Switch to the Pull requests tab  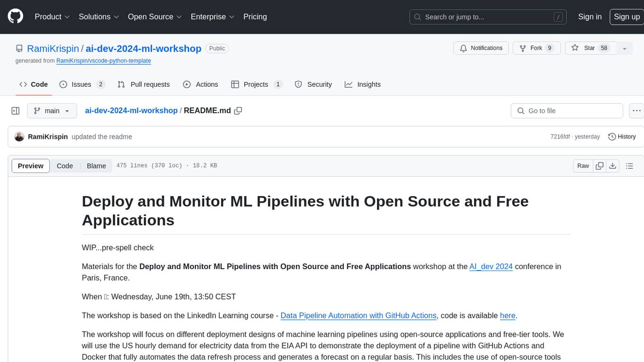(143, 84)
